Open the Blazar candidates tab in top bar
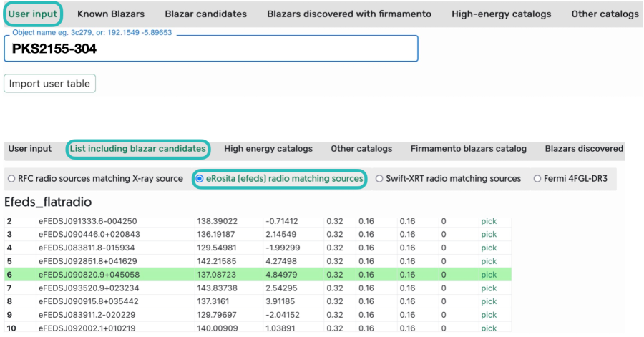644x337 pixels. 206,14
